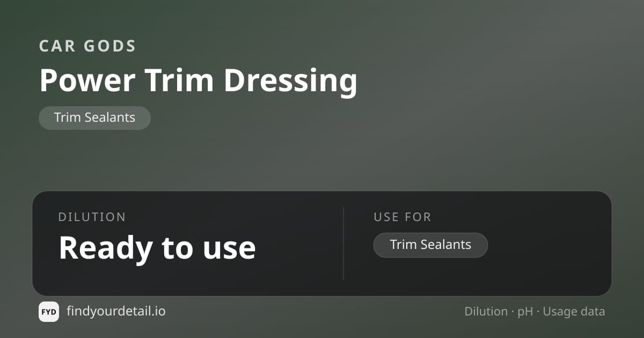644x338 pixels.
Task: Click the vertical divider inside info card
Action: coord(343,244)
